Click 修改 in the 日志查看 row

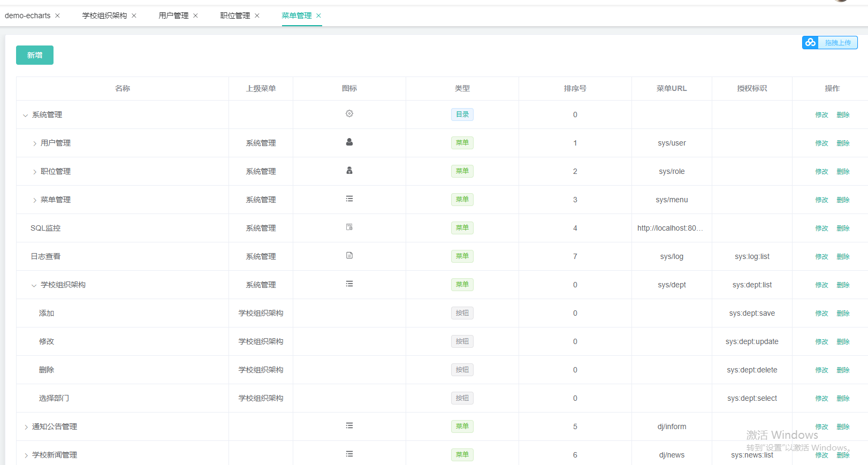(x=821, y=257)
